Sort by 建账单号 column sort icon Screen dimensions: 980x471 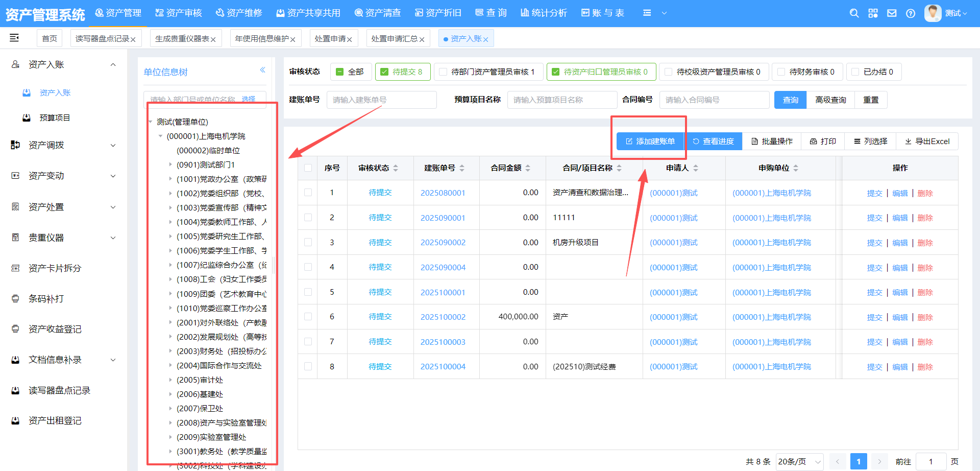pyautogui.click(x=462, y=168)
